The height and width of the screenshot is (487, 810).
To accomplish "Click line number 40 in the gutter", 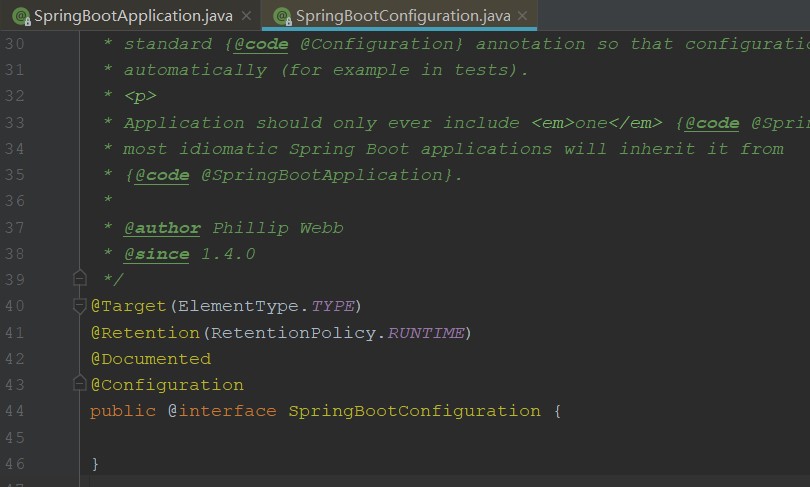I will (14, 306).
